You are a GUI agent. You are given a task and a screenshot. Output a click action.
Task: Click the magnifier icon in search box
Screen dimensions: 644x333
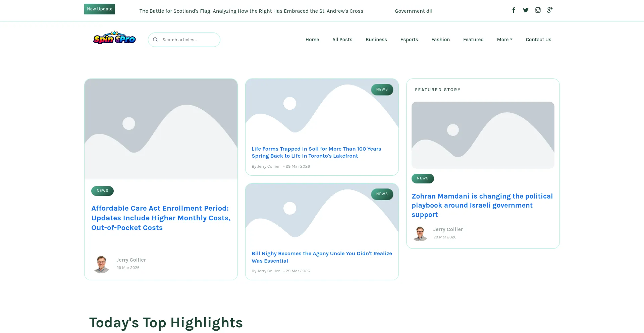(x=155, y=40)
